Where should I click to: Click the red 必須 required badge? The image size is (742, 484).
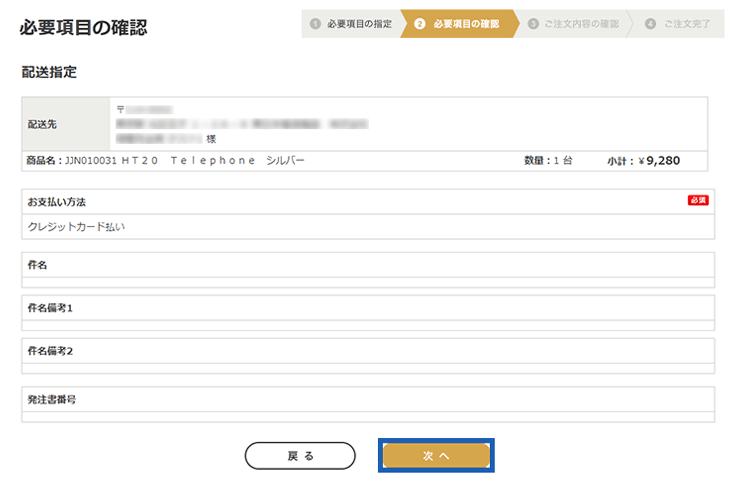click(698, 200)
